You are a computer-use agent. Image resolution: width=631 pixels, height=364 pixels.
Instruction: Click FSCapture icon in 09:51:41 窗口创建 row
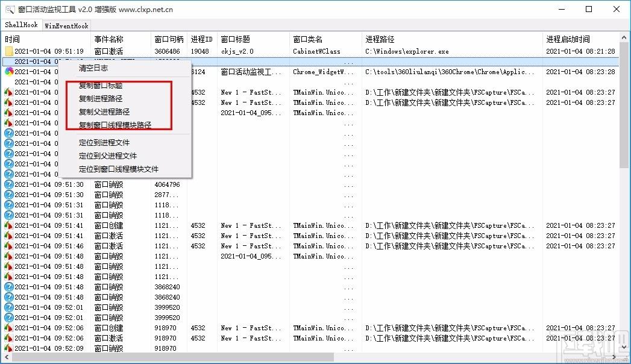(9, 225)
